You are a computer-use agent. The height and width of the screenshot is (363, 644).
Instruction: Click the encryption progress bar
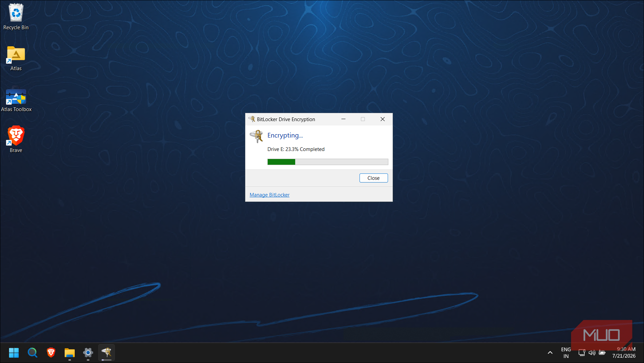coord(328,162)
